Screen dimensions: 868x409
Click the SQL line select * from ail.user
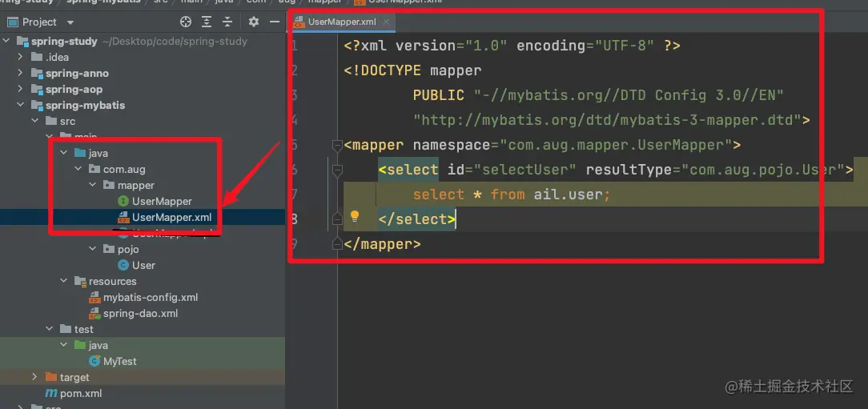coord(511,194)
